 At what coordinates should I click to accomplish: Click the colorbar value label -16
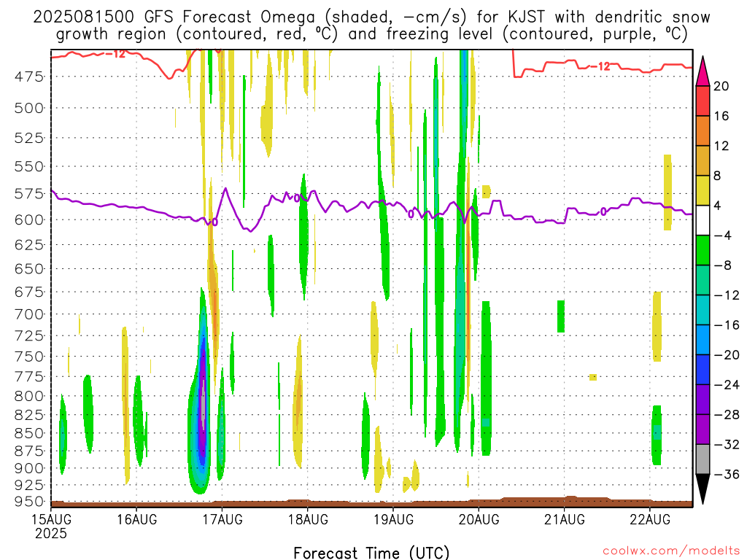pos(727,325)
